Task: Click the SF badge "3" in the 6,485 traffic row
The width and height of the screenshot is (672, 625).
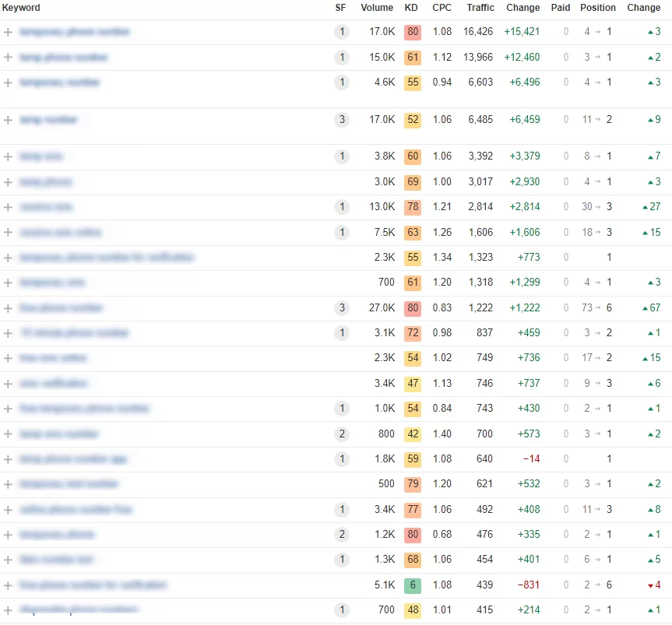Action: pyautogui.click(x=341, y=120)
